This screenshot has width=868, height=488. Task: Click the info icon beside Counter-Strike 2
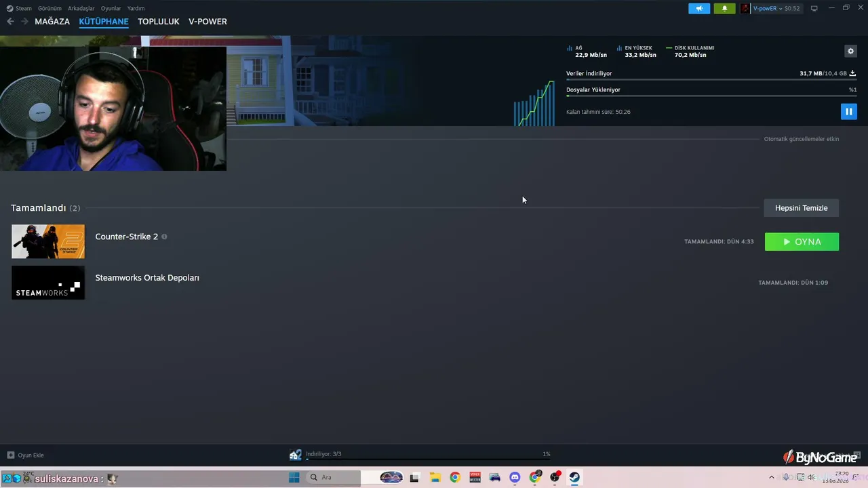(x=164, y=237)
